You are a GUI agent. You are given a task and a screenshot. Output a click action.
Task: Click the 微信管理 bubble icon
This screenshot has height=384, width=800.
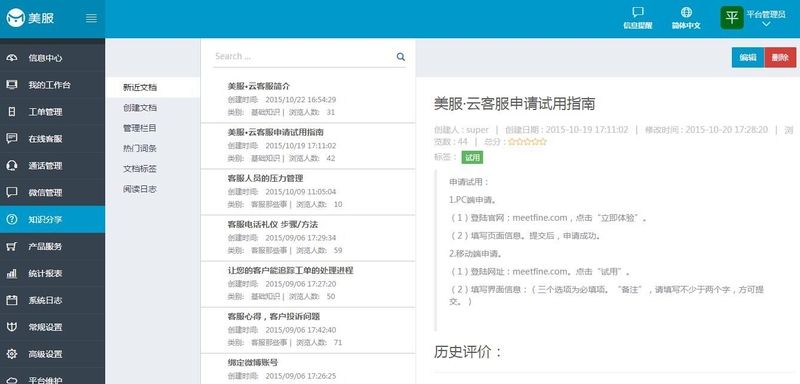[12, 192]
